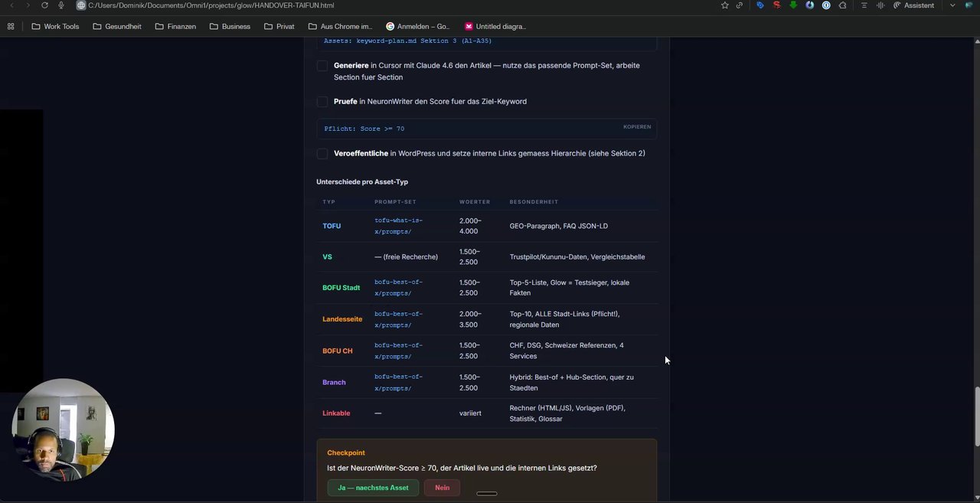The image size is (980, 503).
Task: Click the globe site info icon
Action: (x=81, y=5)
